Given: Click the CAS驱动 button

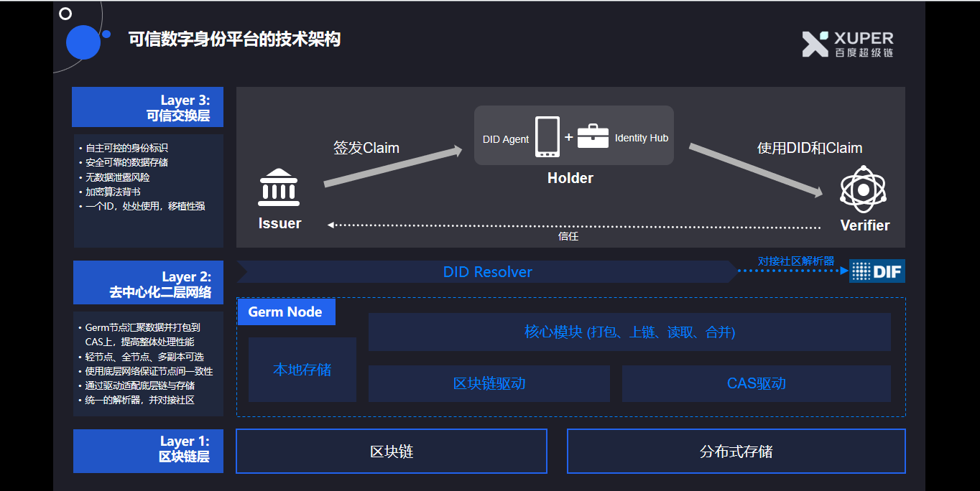Looking at the screenshot, I should [756, 383].
